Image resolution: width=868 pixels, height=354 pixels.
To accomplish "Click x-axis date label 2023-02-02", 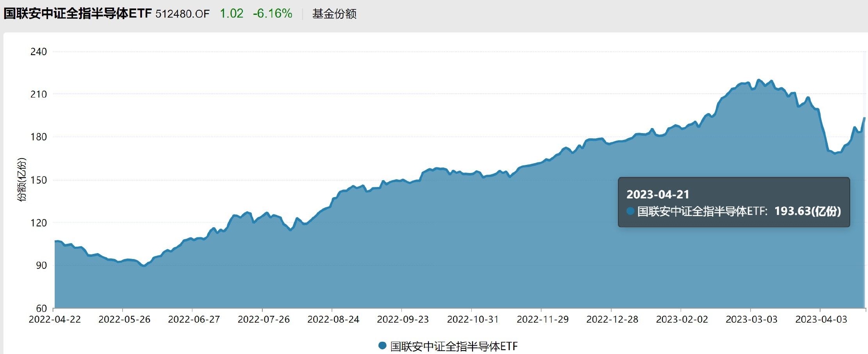I will pyautogui.click(x=682, y=320).
